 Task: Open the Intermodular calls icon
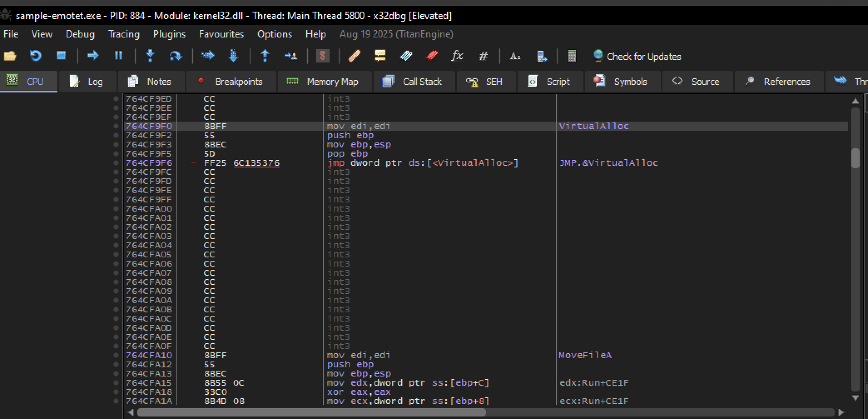click(541, 56)
